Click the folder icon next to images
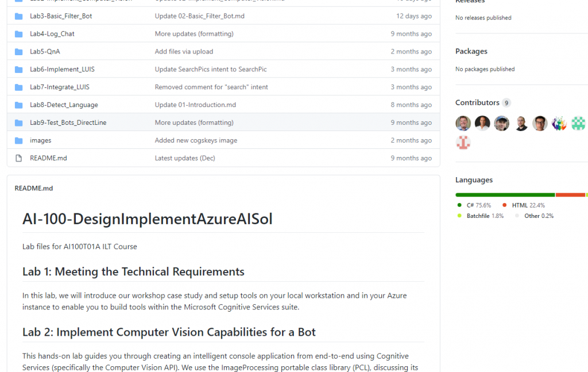Image resolution: width=588 pixels, height=372 pixels. pyautogui.click(x=18, y=140)
